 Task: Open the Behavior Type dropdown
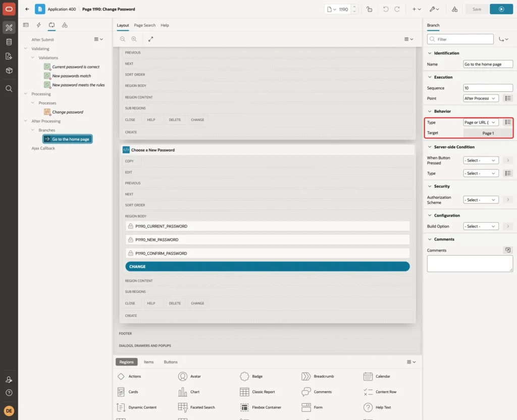[x=481, y=122]
